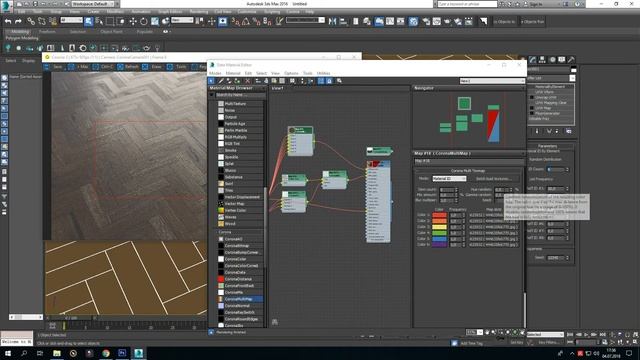Open the Modifier List dropdown
This screenshot has height=360, width=640.
click(x=551, y=78)
